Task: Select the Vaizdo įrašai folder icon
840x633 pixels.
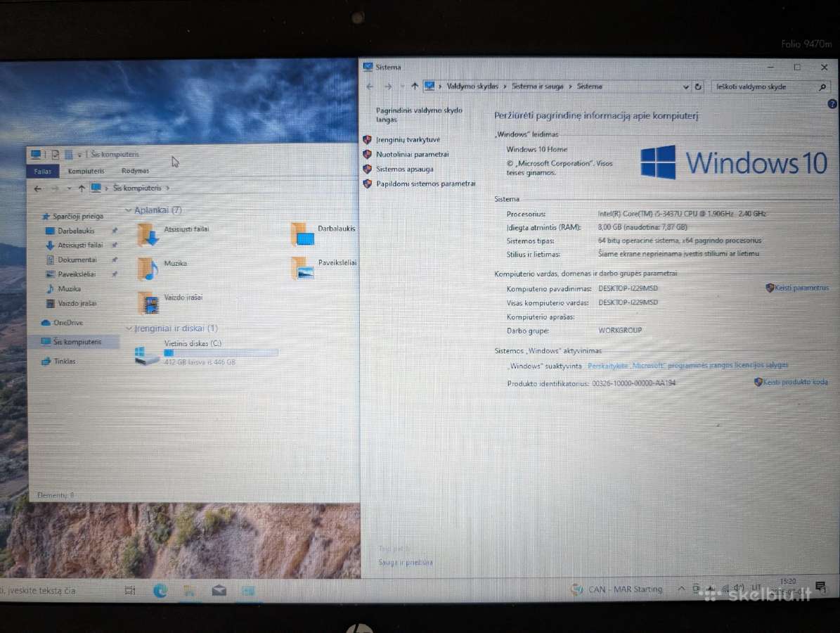Action: point(148,303)
